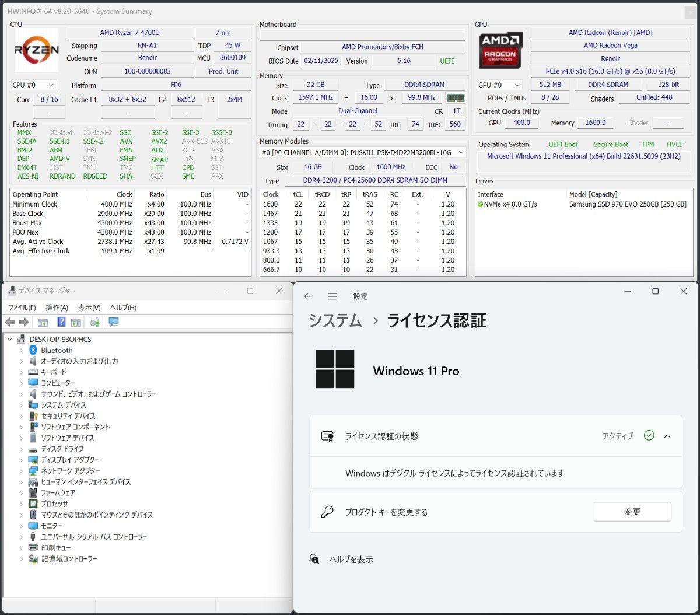The image size is (700, 615).
Task: Click the keyboard icon beside キーボード
Action: tap(33, 372)
